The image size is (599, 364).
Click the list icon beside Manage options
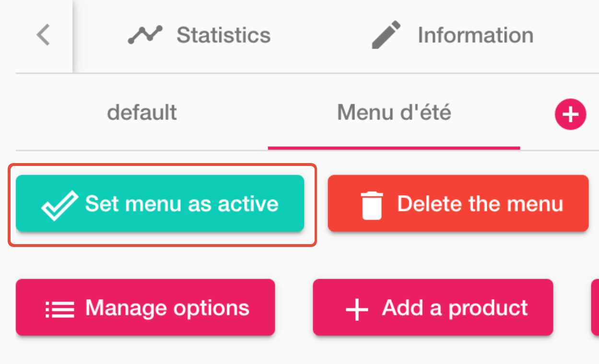(60, 309)
